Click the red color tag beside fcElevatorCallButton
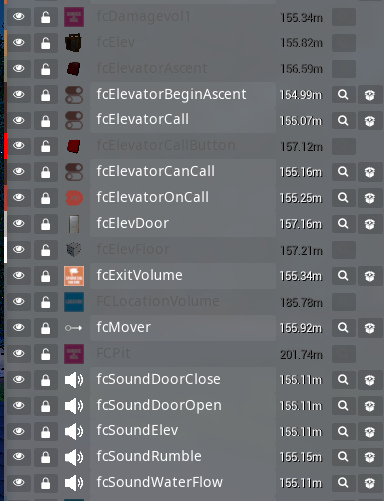 pos(5,146)
